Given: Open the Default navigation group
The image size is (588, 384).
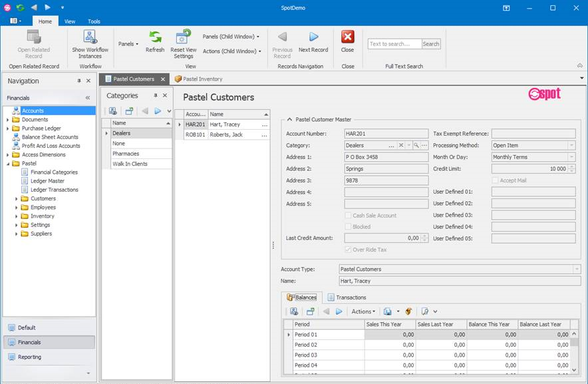Looking at the screenshot, I should [49, 327].
